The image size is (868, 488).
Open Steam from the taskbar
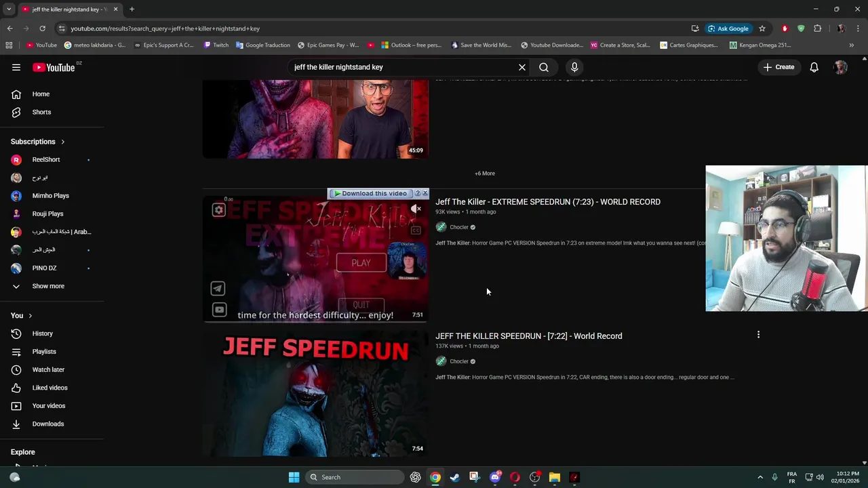455,477
